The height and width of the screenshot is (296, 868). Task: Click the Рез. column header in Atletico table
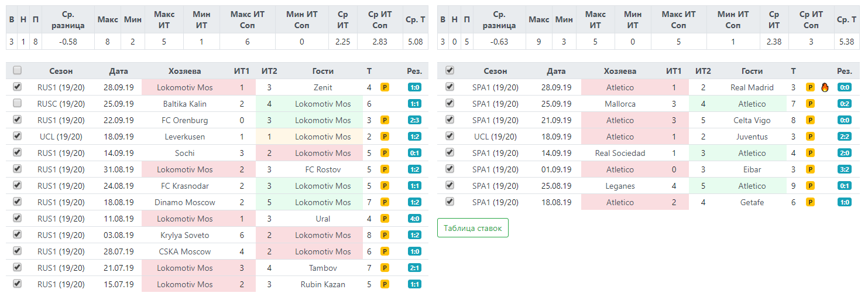coord(844,71)
